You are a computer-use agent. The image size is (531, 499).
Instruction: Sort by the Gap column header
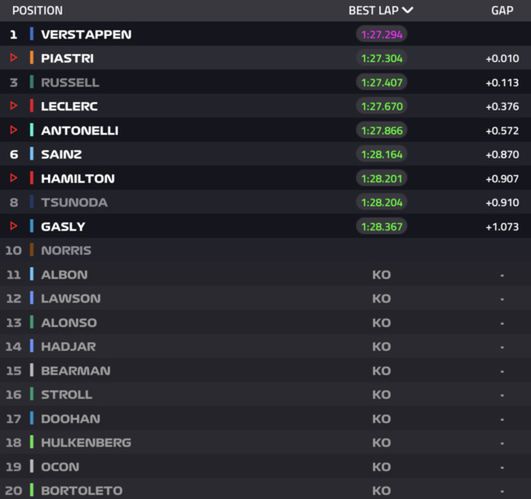click(x=502, y=10)
